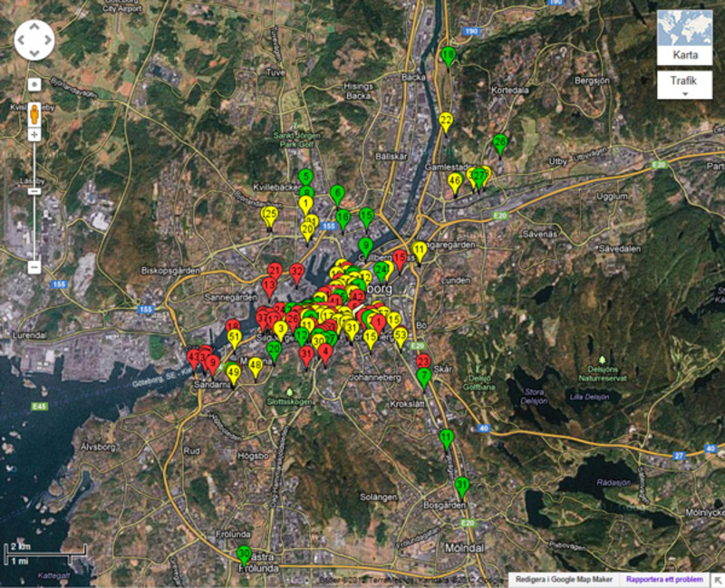This screenshot has height=588, width=725.
Task: Select green marker 11 south of Krokslätt
Action: coord(446,438)
